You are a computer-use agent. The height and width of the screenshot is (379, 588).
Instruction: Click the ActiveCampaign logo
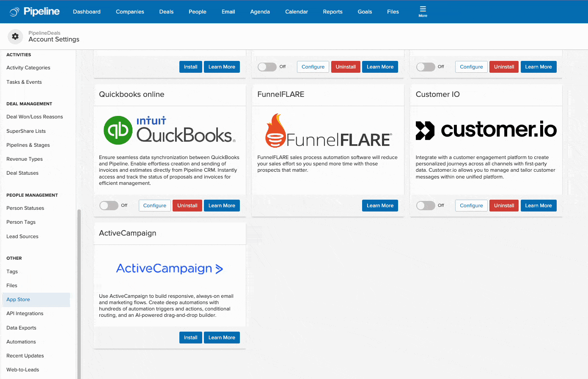click(x=169, y=269)
